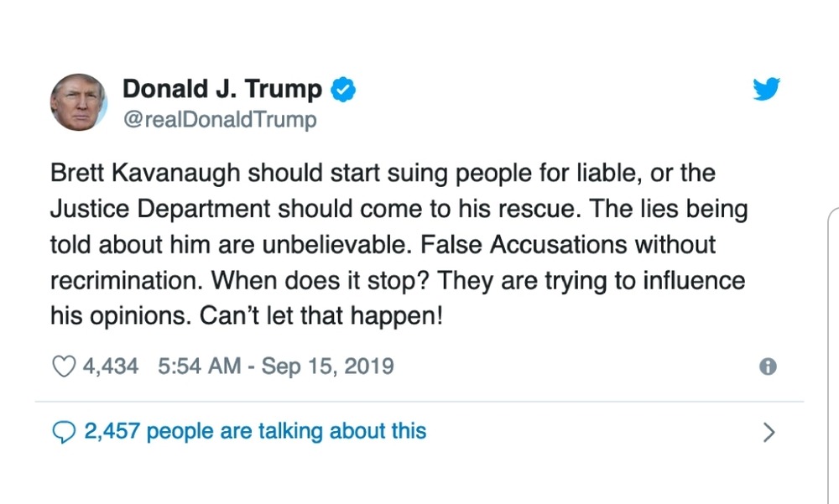839x504 pixels.
Task: Open "people are talking about this" link
Action: pyautogui.click(x=286, y=431)
